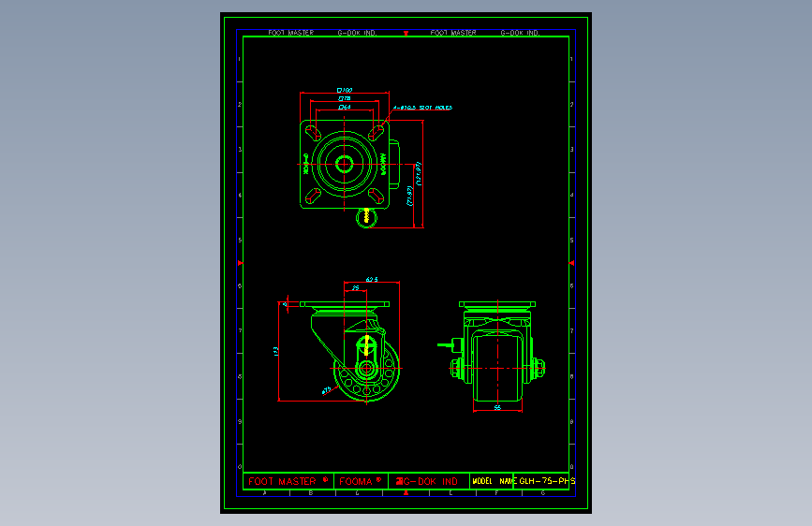812x526 pixels.
Task: Click the '□100' plate width dimension
Action: tap(345, 90)
